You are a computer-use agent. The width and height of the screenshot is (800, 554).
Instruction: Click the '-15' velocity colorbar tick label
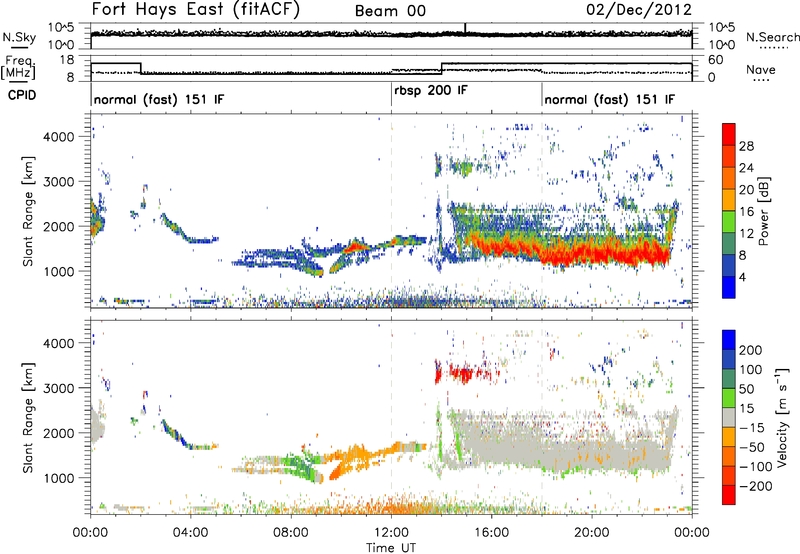[752, 427]
